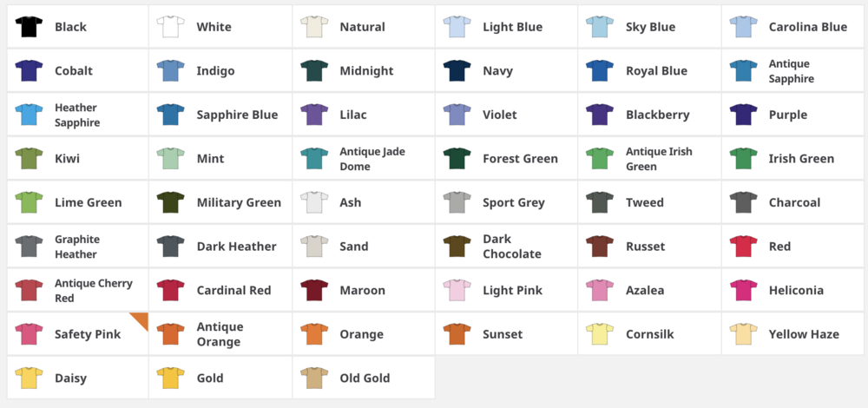
Task: Click the Dark Chocolate t-shirt icon
Action: coord(457,247)
